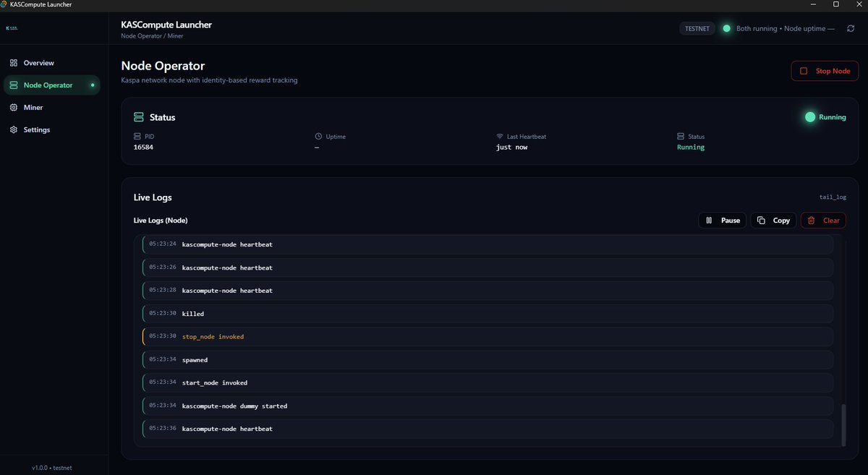The image size is (868, 475).
Task: Click the Miner chip icon
Action: pyautogui.click(x=14, y=108)
